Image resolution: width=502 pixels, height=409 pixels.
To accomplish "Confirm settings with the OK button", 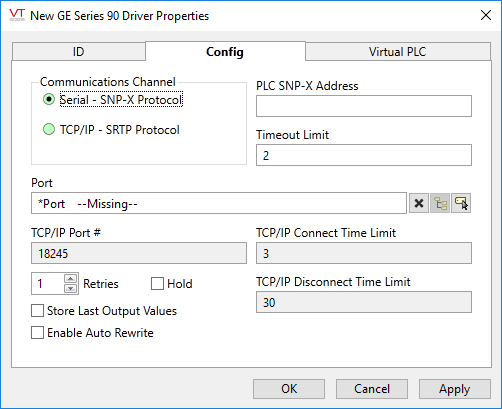I will [289, 389].
